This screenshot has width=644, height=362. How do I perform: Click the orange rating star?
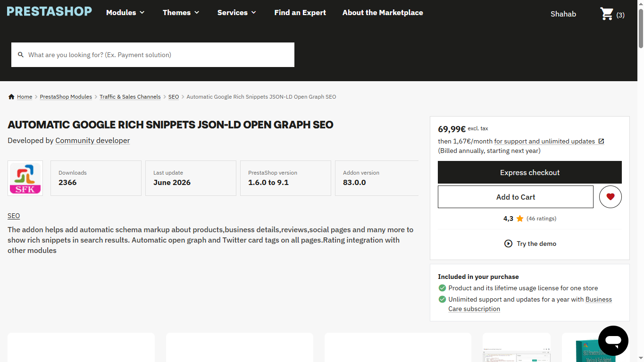[x=520, y=219]
